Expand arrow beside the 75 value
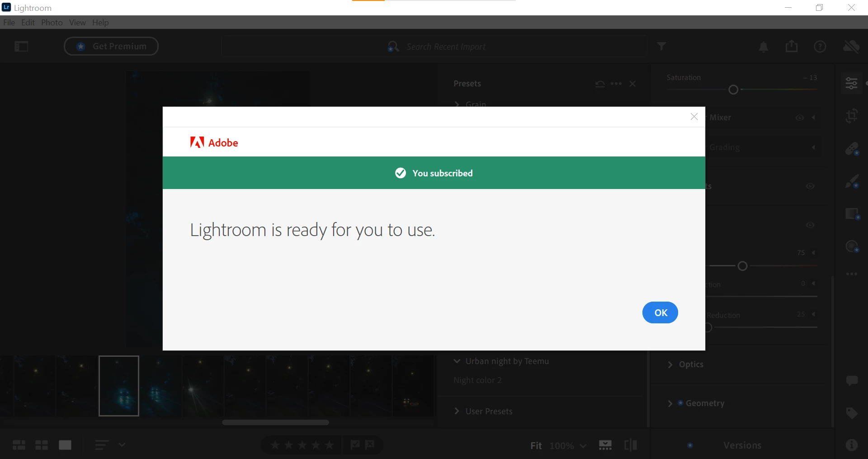 click(813, 253)
